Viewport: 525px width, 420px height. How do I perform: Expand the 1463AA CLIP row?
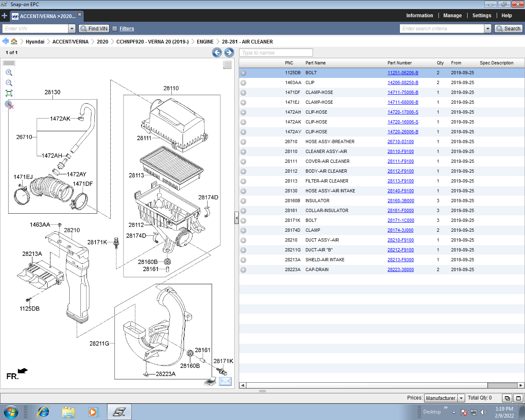(243, 83)
